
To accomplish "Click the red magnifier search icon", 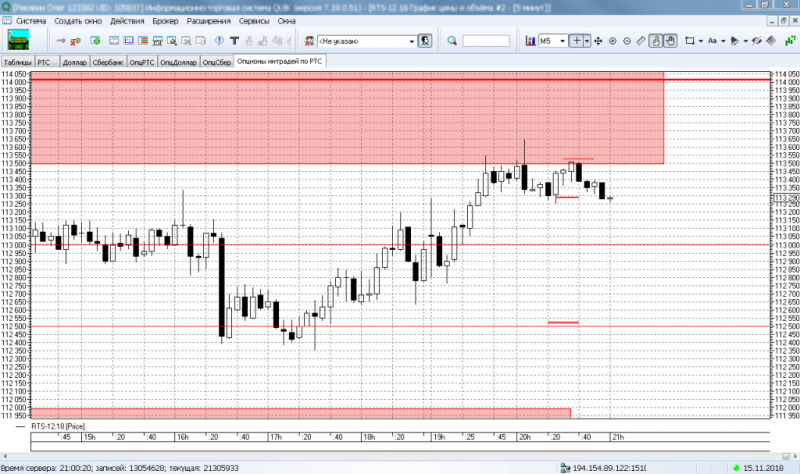I will [x=452, y=41].
